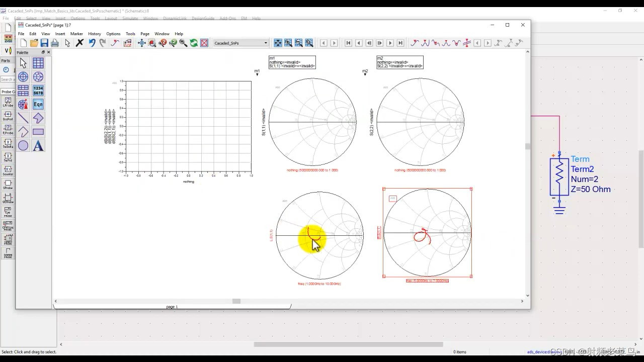Select the Stacked plot palette icon

pos(23,90)
